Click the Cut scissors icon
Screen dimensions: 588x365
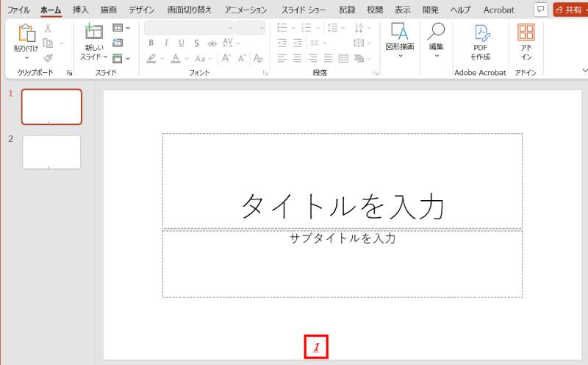pyautogui.click(x=48, y=28)
